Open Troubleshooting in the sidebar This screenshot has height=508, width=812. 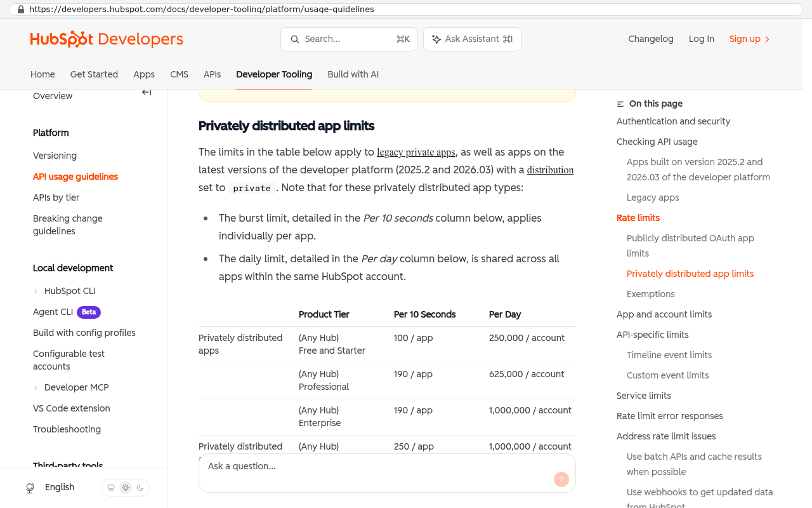tap(67, 429)
